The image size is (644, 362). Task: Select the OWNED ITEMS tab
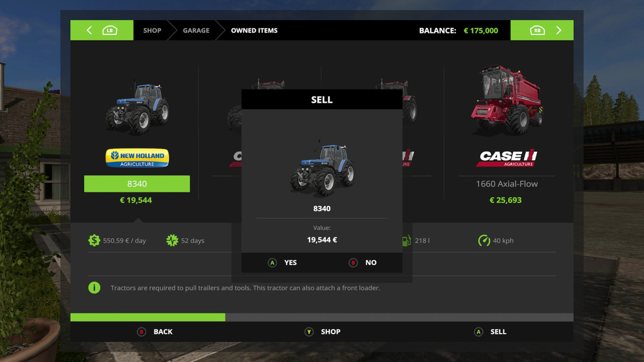(x=254, y=31)
